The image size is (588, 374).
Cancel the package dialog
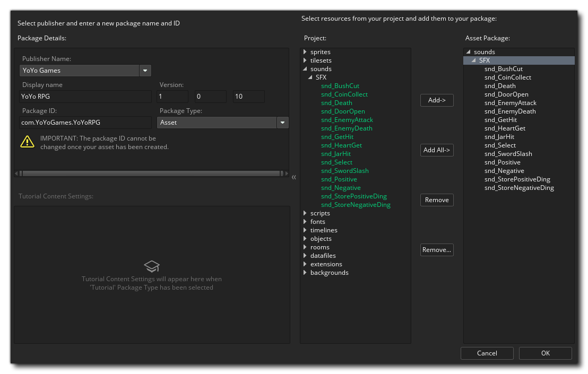click(487, 353)
